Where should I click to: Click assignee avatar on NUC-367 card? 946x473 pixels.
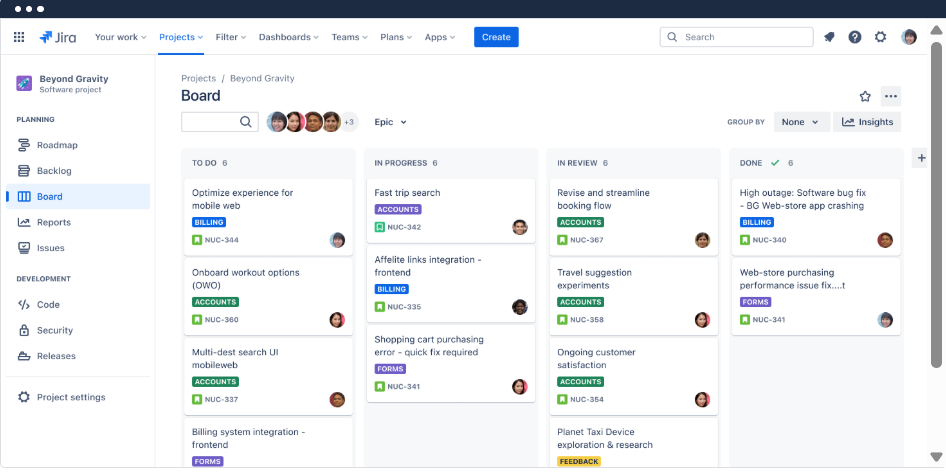702,240
